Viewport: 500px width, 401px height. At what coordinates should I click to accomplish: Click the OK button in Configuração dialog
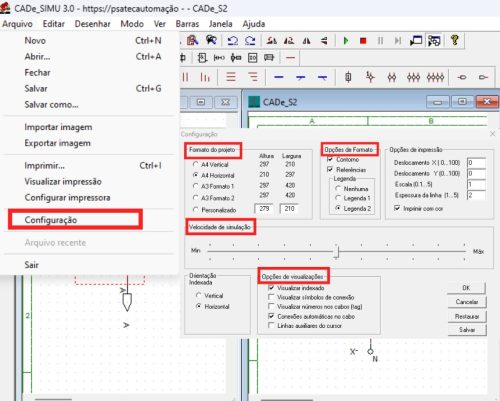click(467, 288)
